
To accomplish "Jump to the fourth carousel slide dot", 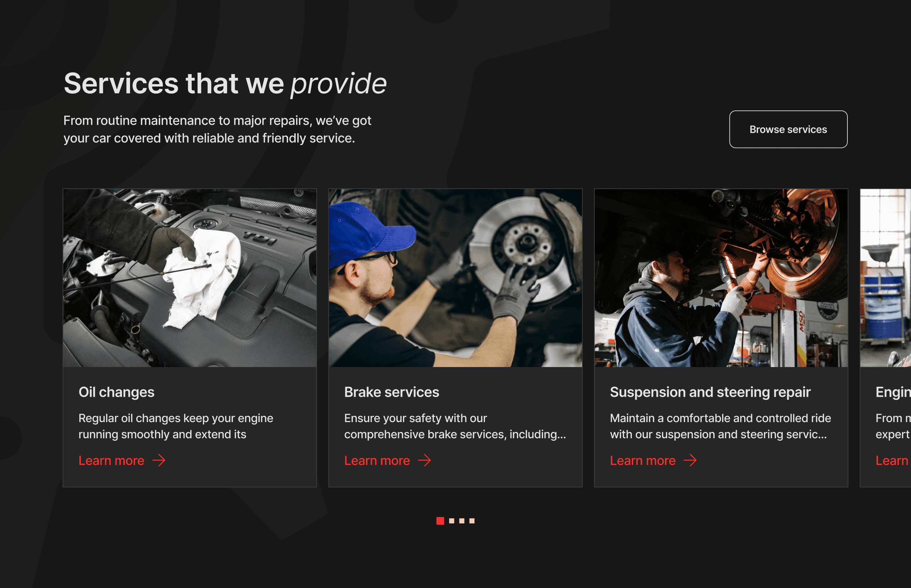I will [x=472, y=521].
